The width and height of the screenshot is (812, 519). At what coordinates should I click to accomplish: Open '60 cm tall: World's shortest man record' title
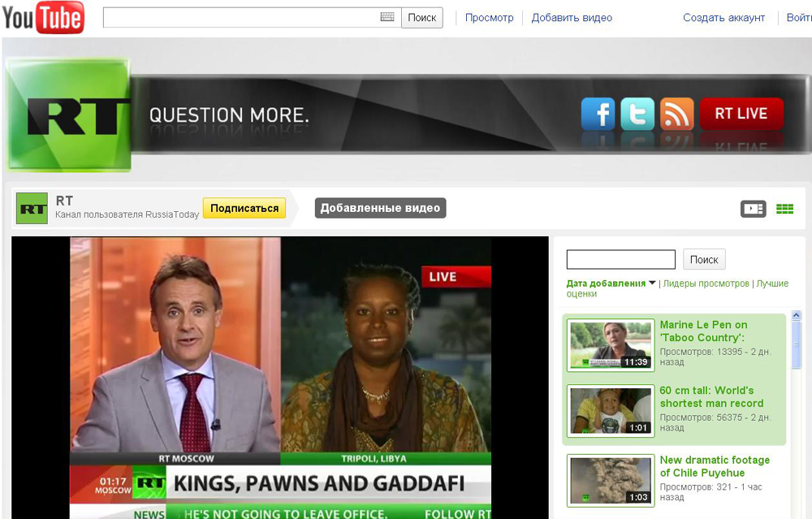pyautogui.click(x=711, y=396)
